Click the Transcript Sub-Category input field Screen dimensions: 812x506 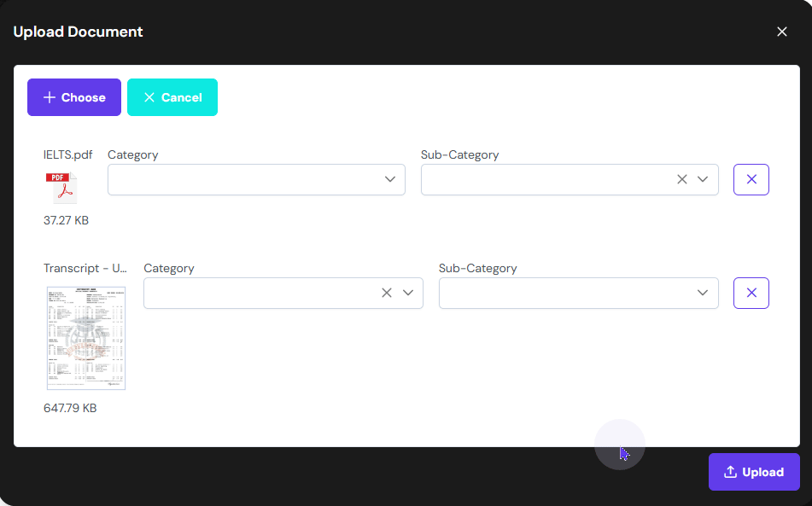(x=564, y=293)
